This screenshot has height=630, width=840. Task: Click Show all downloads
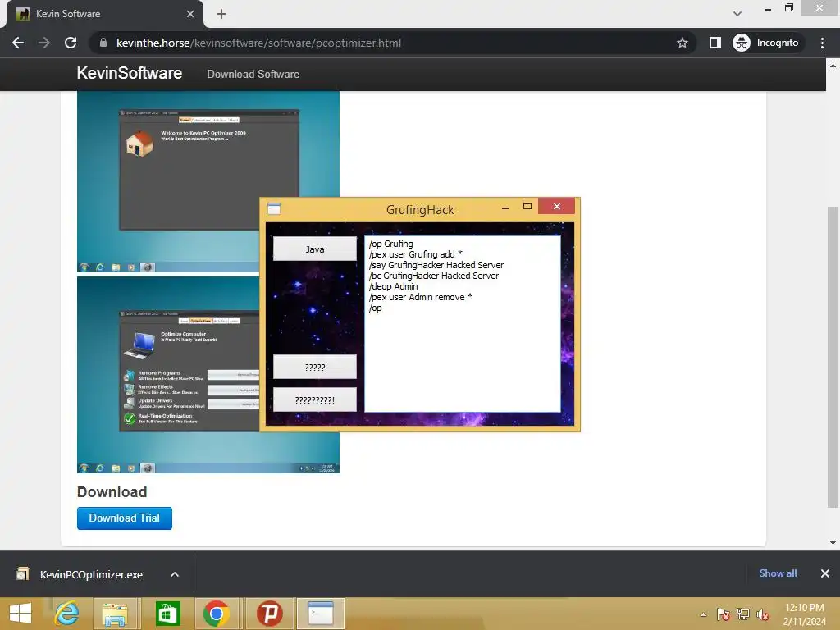778,573
